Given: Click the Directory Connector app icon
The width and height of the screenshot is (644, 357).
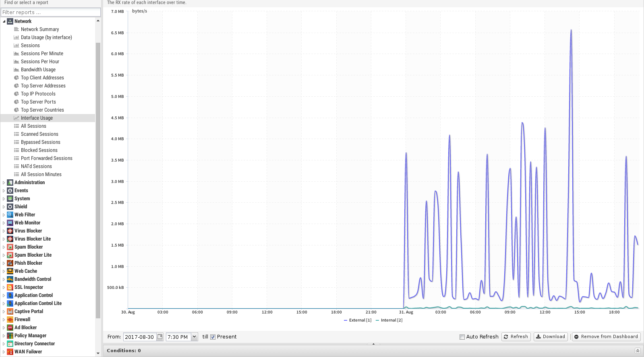Looking at the screenshot, I should click(10, 344).
